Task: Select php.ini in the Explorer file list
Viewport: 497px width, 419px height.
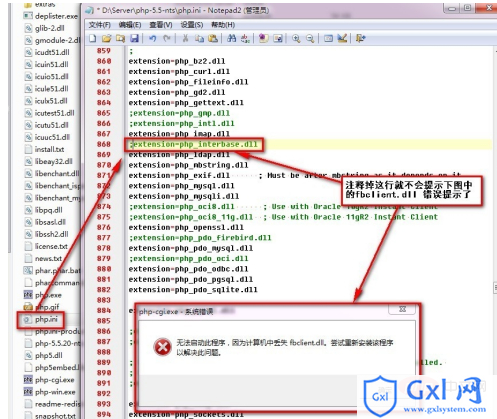Action: [46, 319]
